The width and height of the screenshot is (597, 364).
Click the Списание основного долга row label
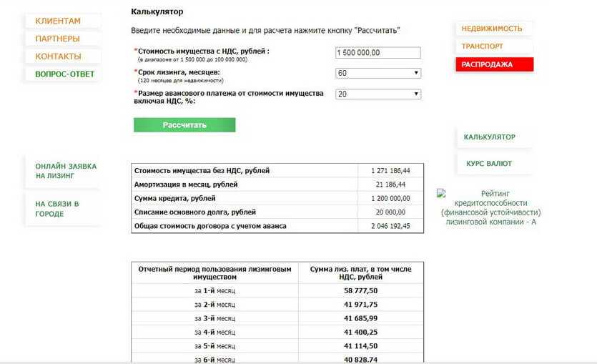pyautogui.click(x=195, y=212)
